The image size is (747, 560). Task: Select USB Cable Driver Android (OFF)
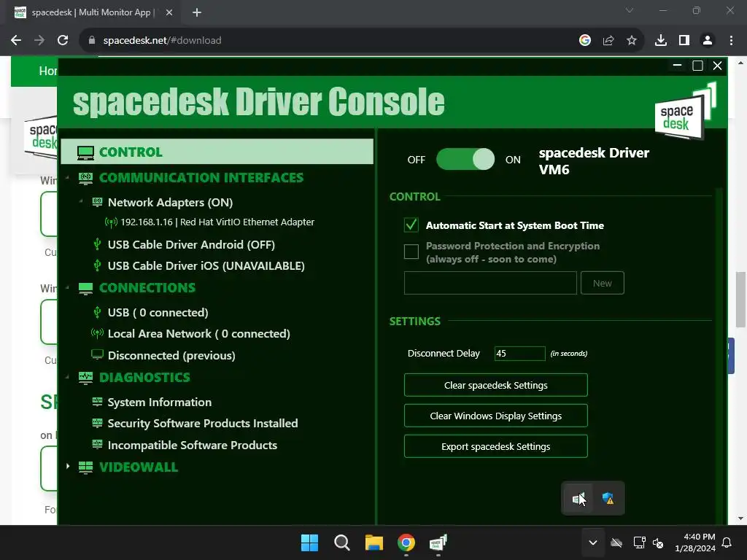(x=191, y=245)
